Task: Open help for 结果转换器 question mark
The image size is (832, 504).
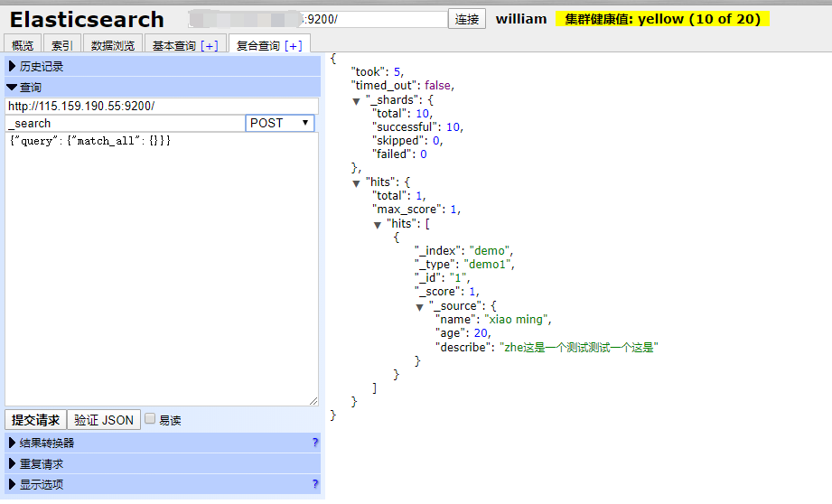Action: [315, 443]
